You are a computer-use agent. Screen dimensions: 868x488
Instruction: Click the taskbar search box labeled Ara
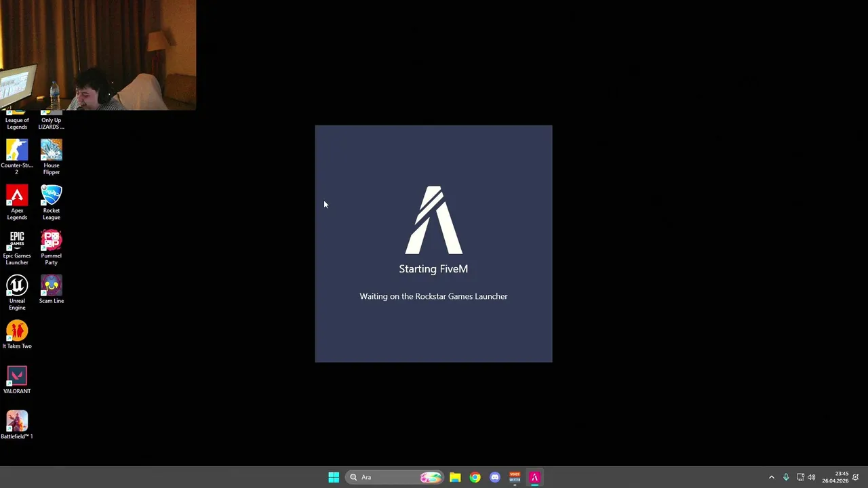click(x=395, y=477)
